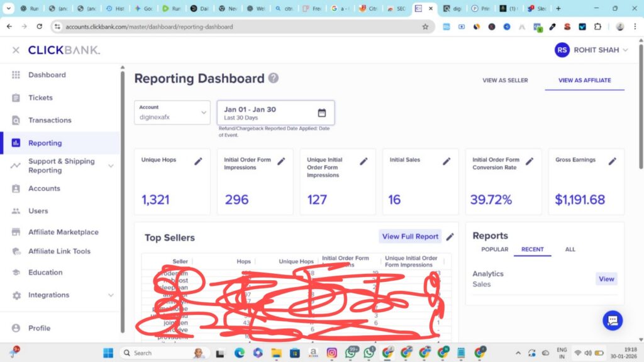Open Affiliate Marketplace from the sidebar
Screen dimensions: 644x362
pyautogui.click(x=63, y=232)
